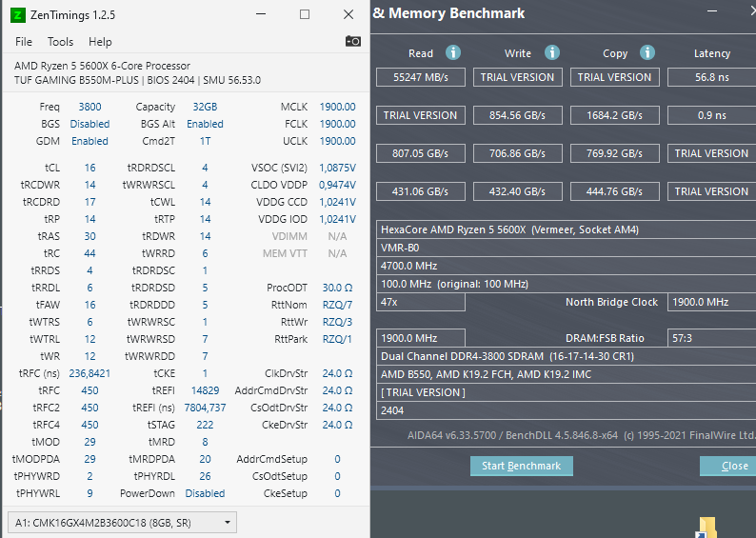The image size is (756, 538).
Task: Click the UCLK value 1900.00
Action: pyautogui.click(x=337, y=141)
